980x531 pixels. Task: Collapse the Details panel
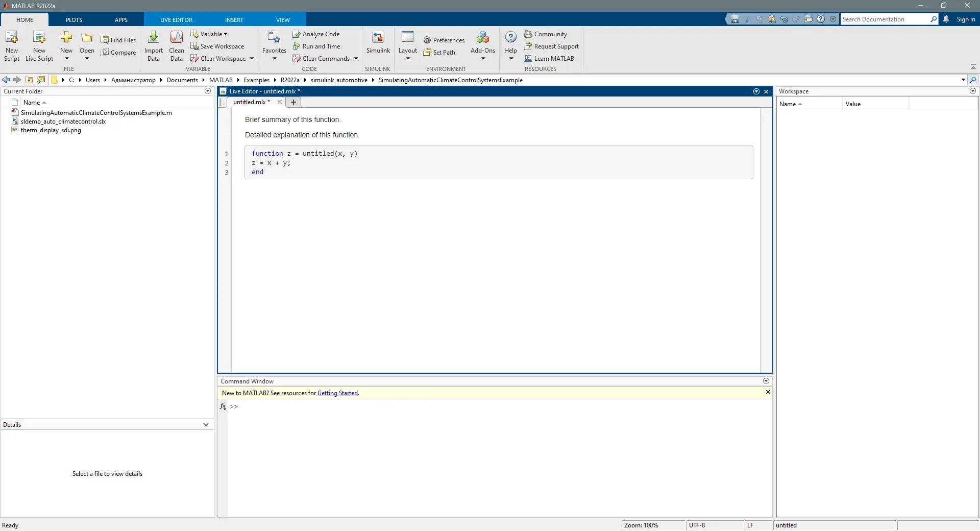pos(206,424)
